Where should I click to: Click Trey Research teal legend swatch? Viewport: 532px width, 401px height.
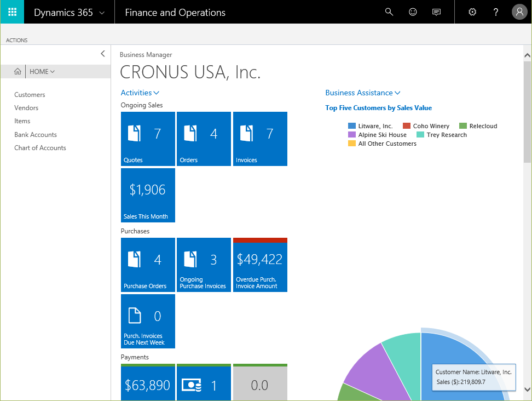point(420,135)
